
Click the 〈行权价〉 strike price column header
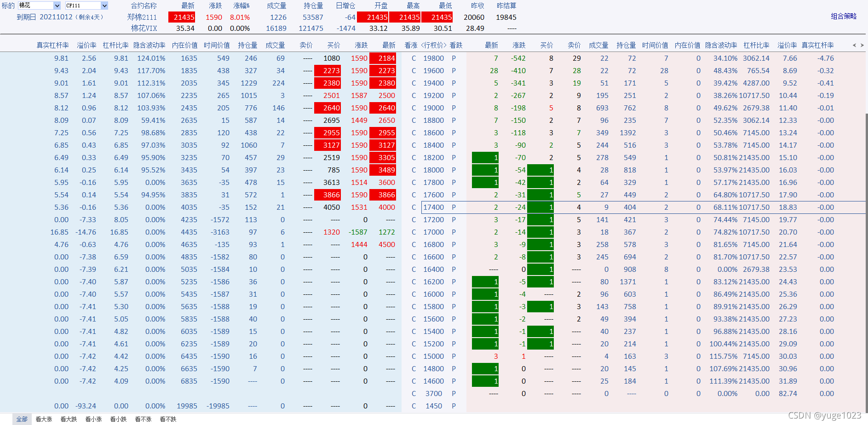(434, 45)
